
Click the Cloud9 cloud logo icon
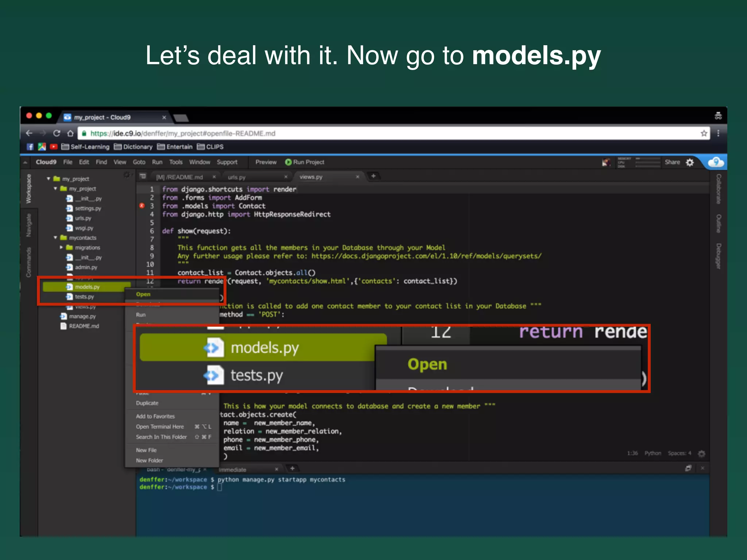[716, 162]
